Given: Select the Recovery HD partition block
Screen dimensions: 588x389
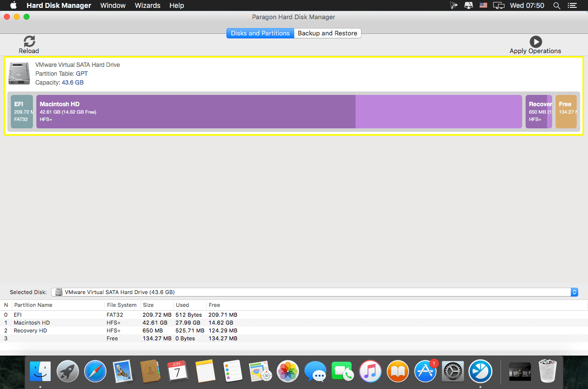Looking at the screenshot, I should point(539,112).
